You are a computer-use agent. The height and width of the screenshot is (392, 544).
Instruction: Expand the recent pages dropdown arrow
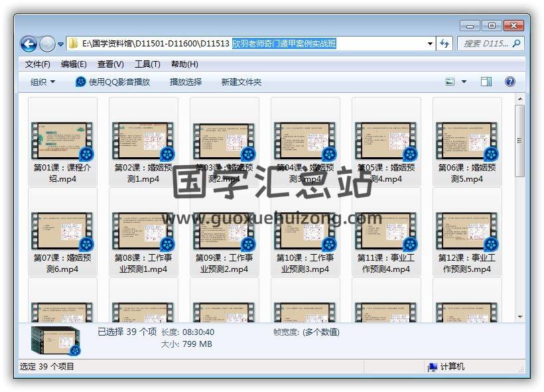(61, 44)
